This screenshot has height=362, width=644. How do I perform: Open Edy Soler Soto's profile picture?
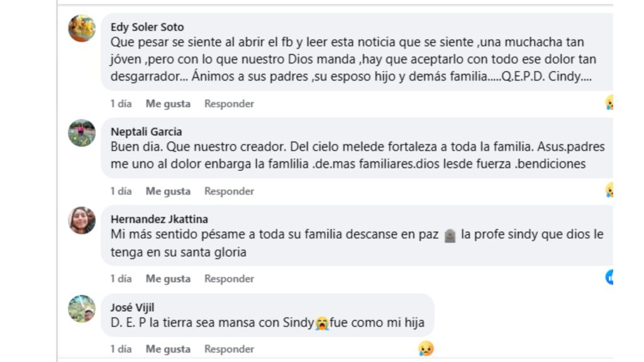[x=82, y=27]
